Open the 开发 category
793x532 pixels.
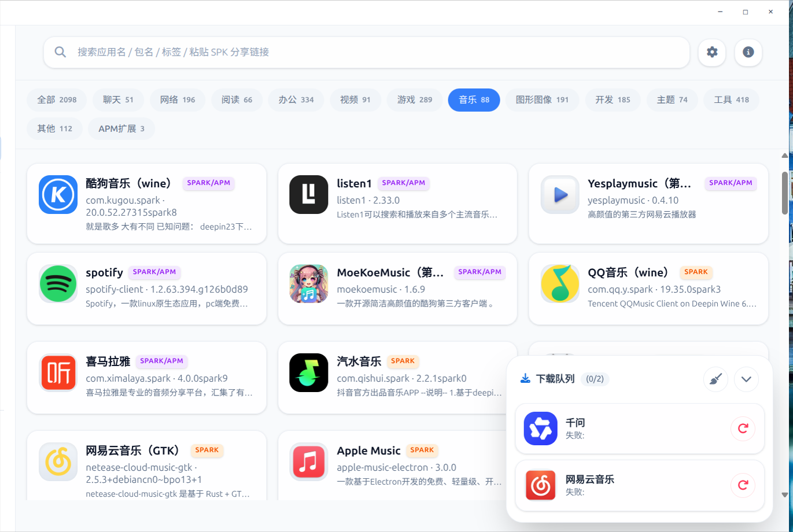(613, 100)
